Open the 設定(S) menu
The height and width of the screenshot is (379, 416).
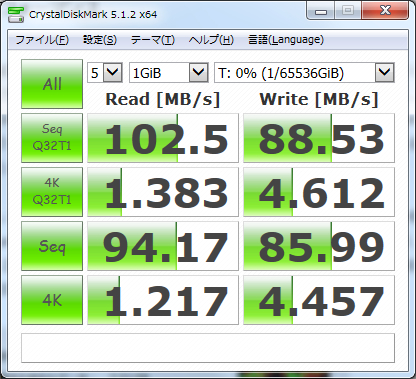100,40
